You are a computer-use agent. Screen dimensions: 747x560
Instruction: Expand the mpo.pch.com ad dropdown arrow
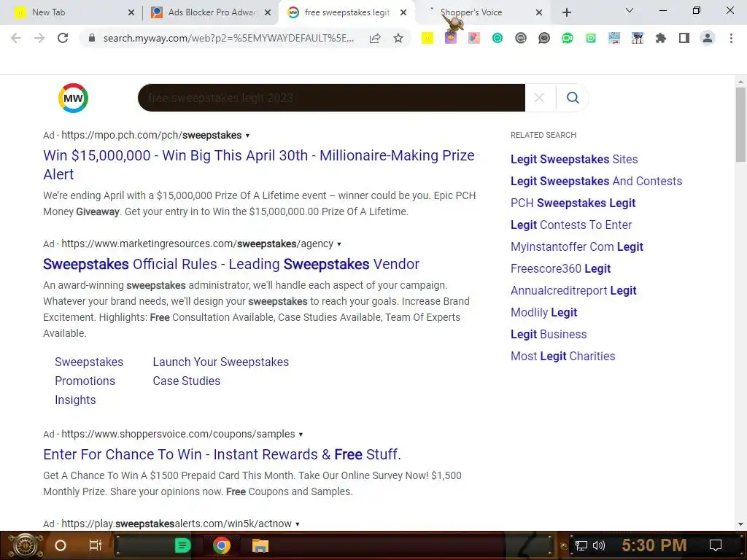click(x=247, y=136)
